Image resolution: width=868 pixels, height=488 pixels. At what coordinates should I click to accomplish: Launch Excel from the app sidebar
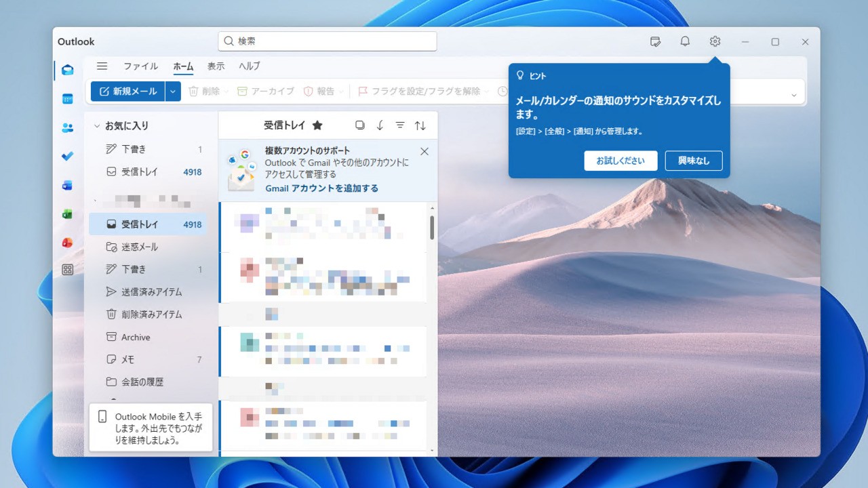point(67,214)
